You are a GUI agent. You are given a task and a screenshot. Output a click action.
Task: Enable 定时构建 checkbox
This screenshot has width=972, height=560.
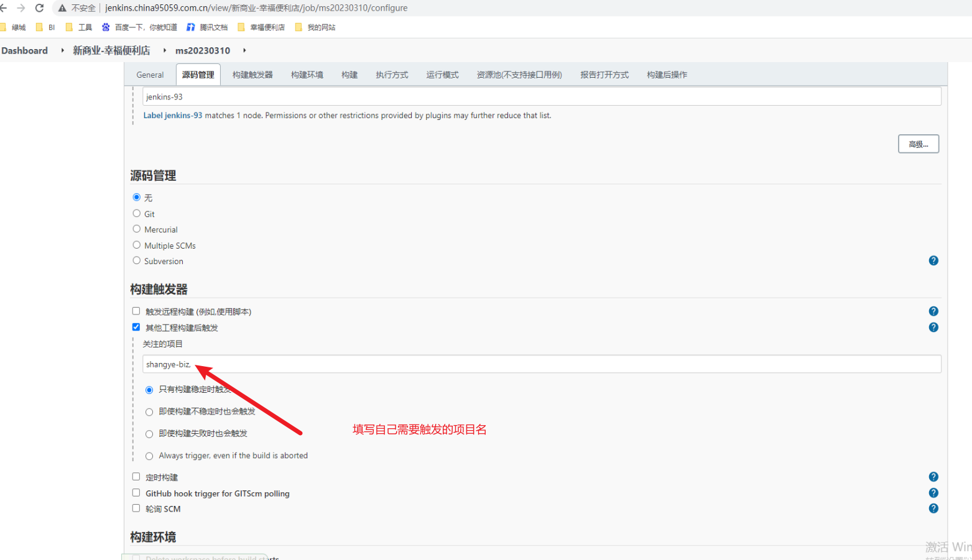pyautogui.click(x=136, y=477)
